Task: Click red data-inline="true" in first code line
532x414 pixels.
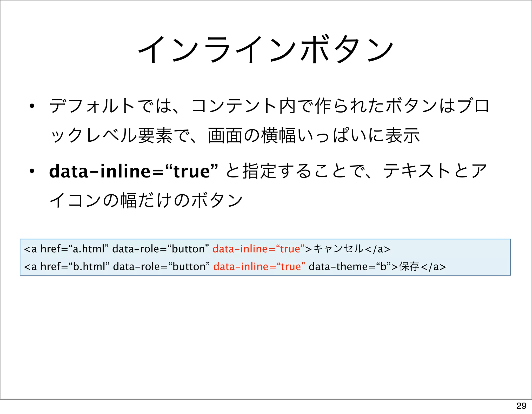Action: coord(258,249)
